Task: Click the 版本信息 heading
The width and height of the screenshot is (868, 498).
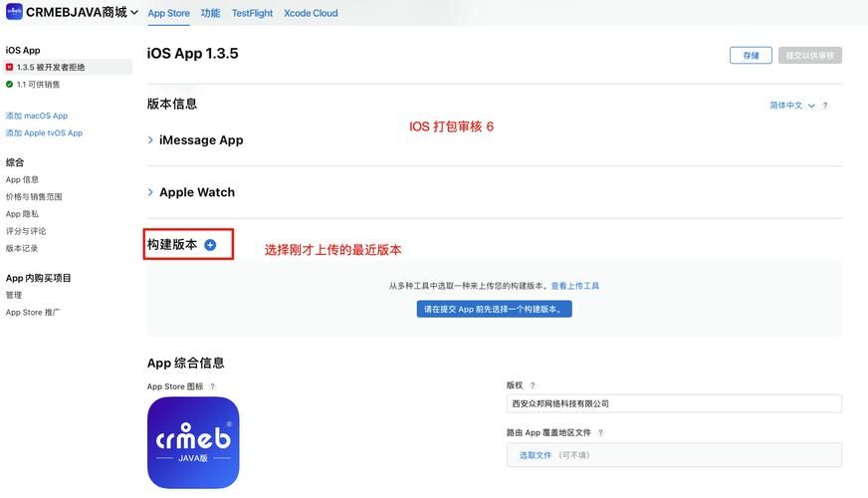Action: [172, 105]
